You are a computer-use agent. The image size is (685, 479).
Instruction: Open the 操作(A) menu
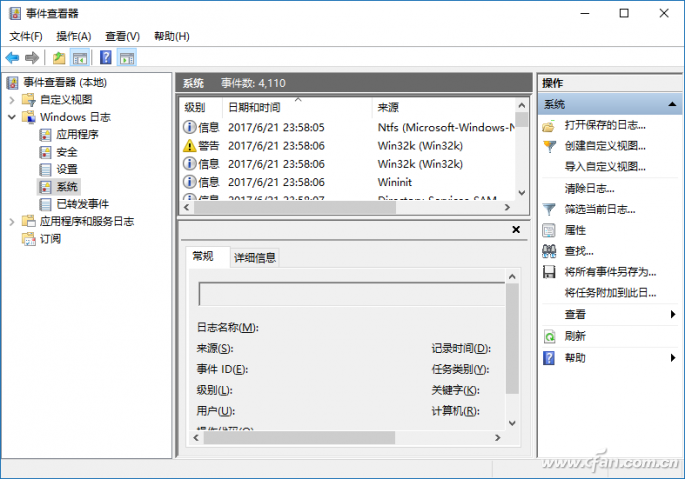tap(73, 36)
